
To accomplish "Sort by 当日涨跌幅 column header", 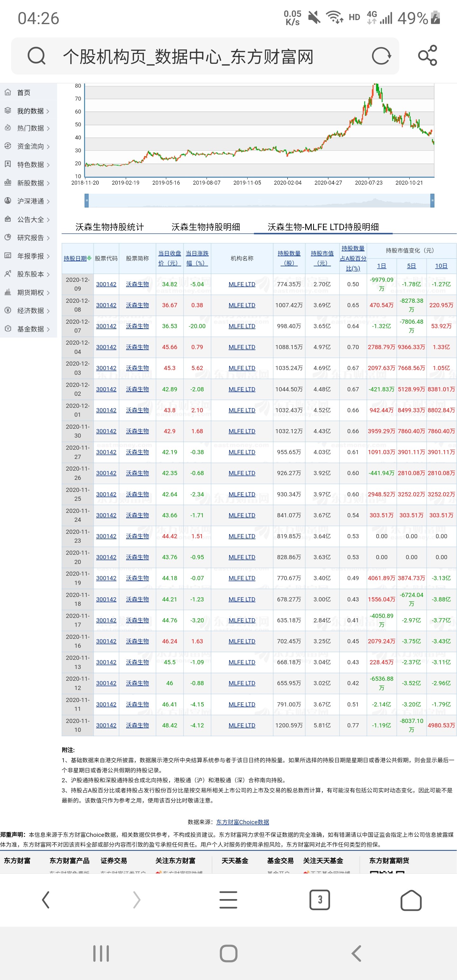I will (x=197, y=258).
